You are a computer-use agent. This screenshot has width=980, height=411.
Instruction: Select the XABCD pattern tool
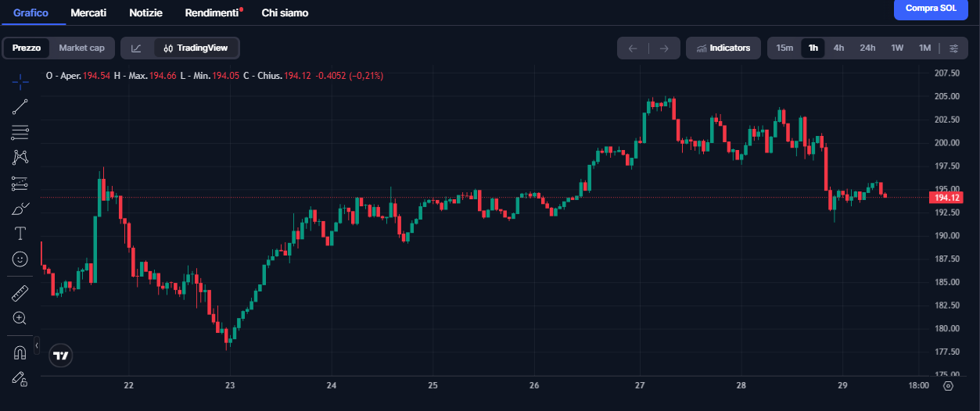20,158
